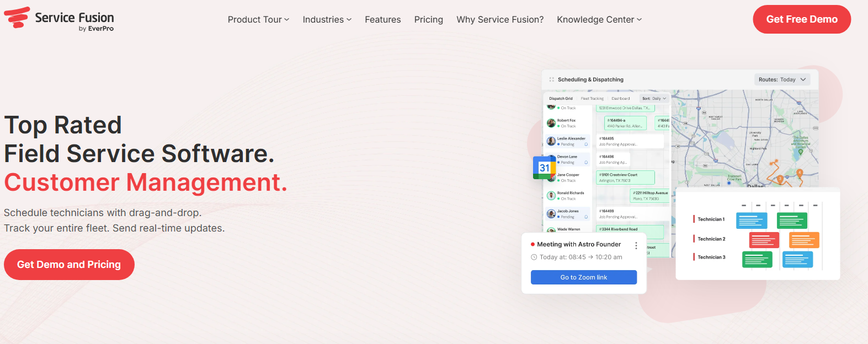
Task: Select the Dispatch Grid tab
Action: click(561, 99)
